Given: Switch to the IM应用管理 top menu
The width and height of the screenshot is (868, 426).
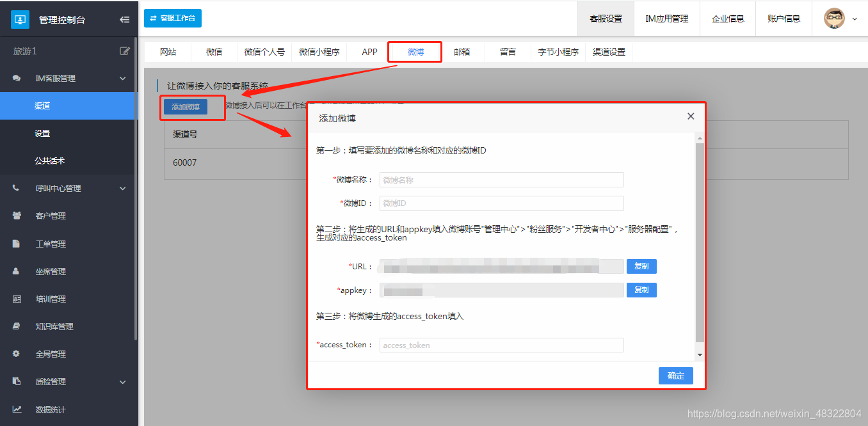Looking at the screenshot, I should click(x=667, y=19).
